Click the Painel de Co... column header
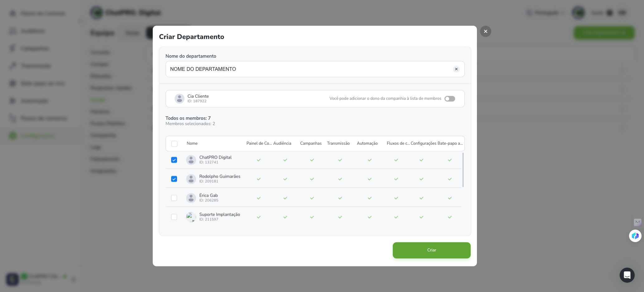Image resolution: width=644 pixels, height=292 pixels. pyautogui.click(x=259, y=144)
